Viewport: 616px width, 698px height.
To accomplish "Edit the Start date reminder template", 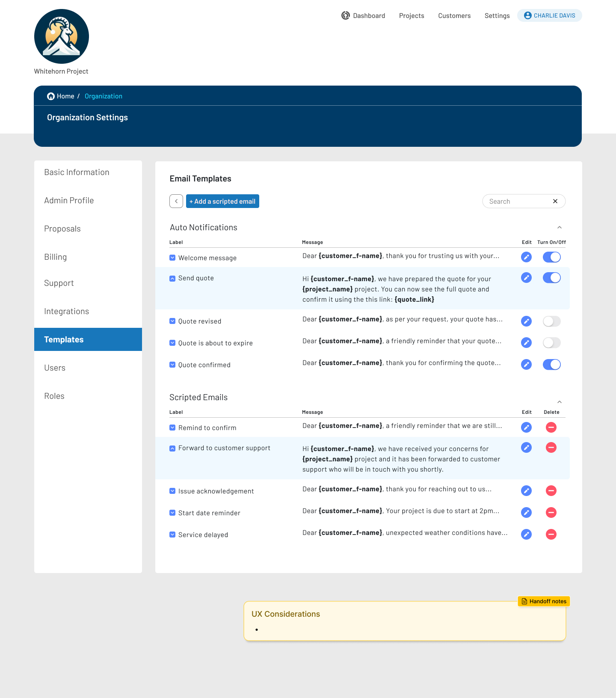I will 526,512.
